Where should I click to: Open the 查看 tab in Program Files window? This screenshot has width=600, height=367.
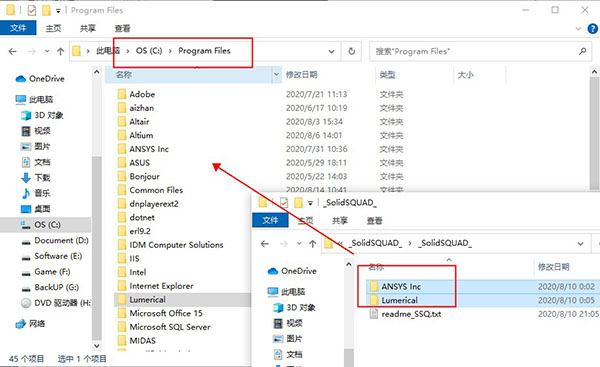(x=122, y=28)
